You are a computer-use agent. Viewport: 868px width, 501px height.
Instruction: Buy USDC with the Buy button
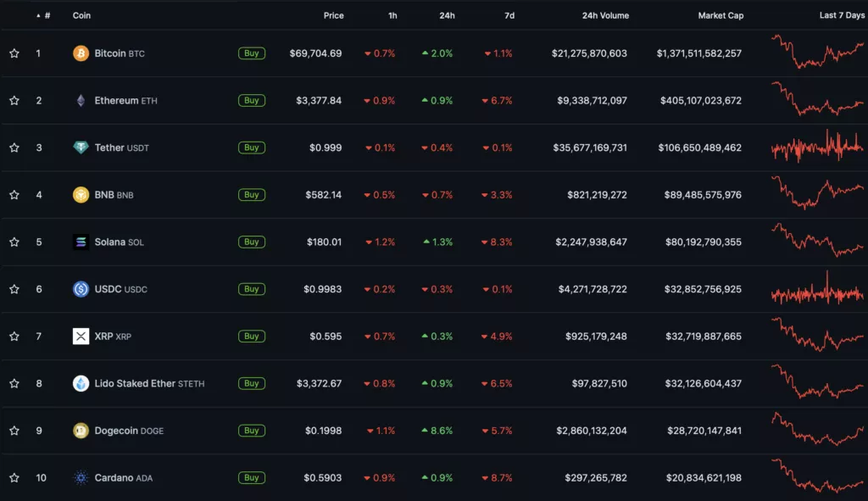coord(251,289)
